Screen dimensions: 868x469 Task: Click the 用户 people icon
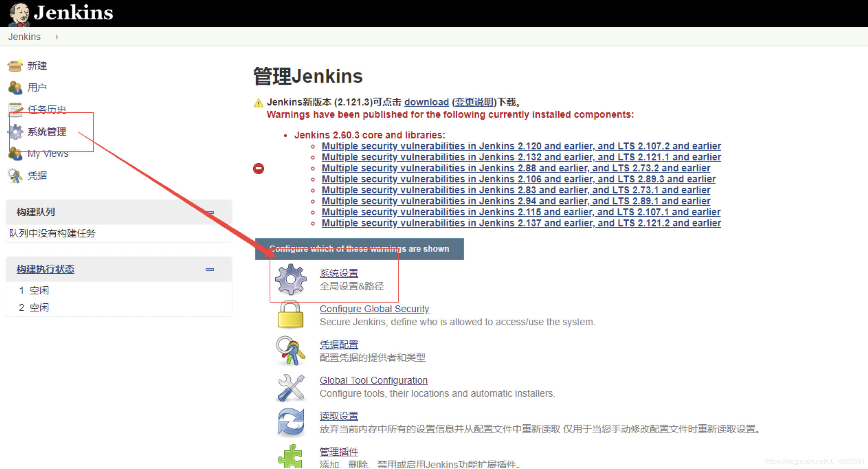15,87
